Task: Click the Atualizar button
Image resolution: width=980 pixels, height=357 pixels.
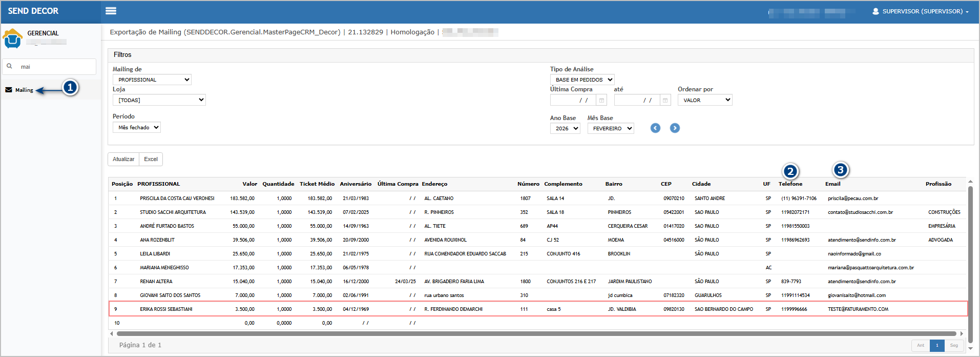Action: tap(123, 159)
